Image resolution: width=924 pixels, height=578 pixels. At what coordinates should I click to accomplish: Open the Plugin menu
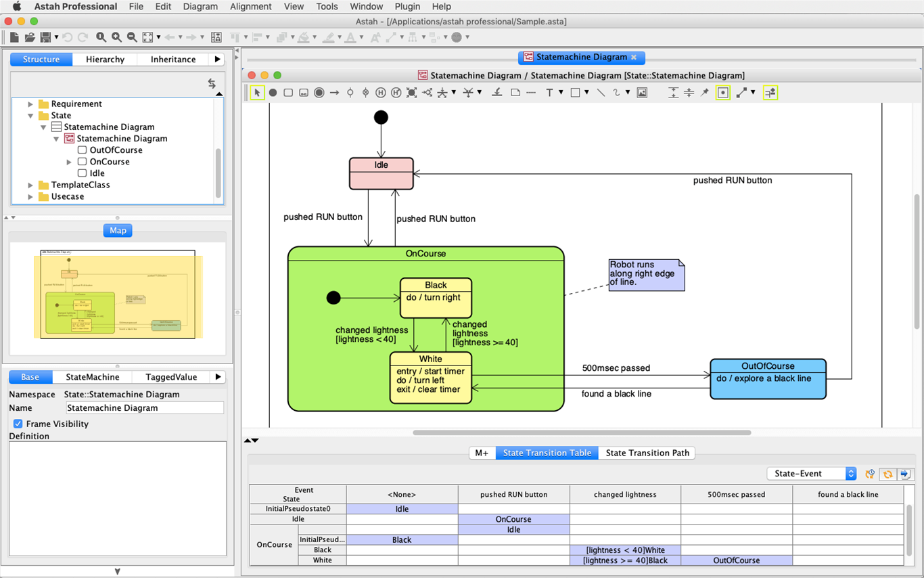click(407, 7)
